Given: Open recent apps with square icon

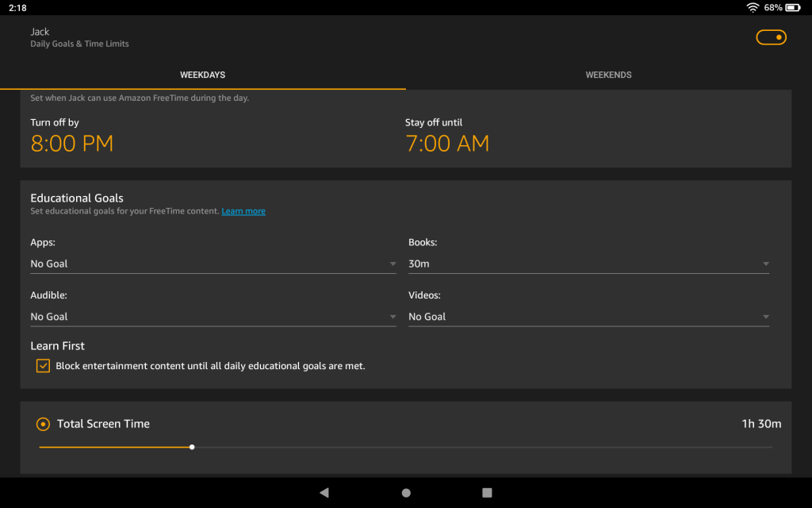Looking at the screenshot, I should tap(488, 493).
